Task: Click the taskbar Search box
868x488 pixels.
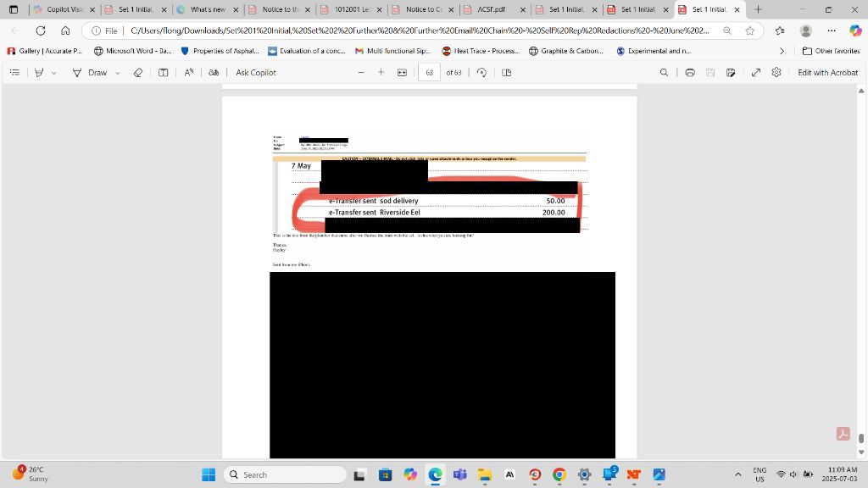Action: pos(285,474)
